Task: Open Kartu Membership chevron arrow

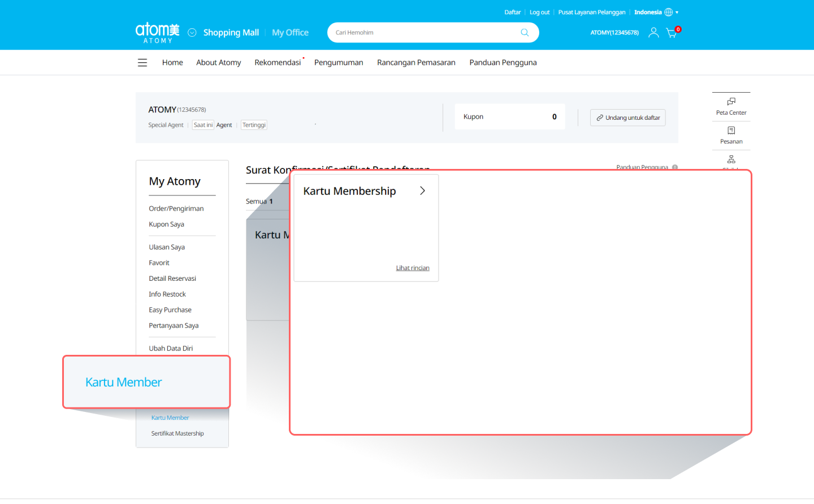Action: pos(422,191)
